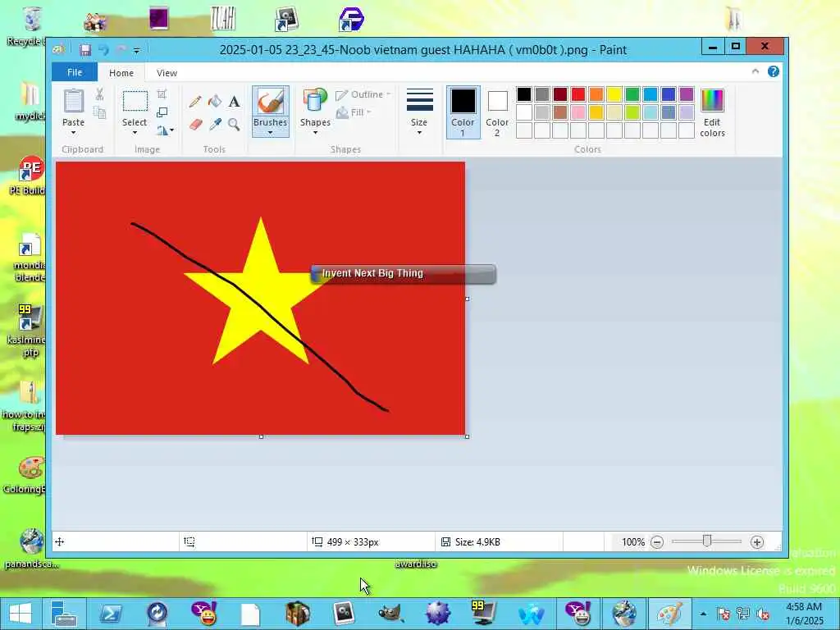This screenshot has height=630, width=840.
Task: Select the Magnifier tool
Action: (x=234, y=125)
